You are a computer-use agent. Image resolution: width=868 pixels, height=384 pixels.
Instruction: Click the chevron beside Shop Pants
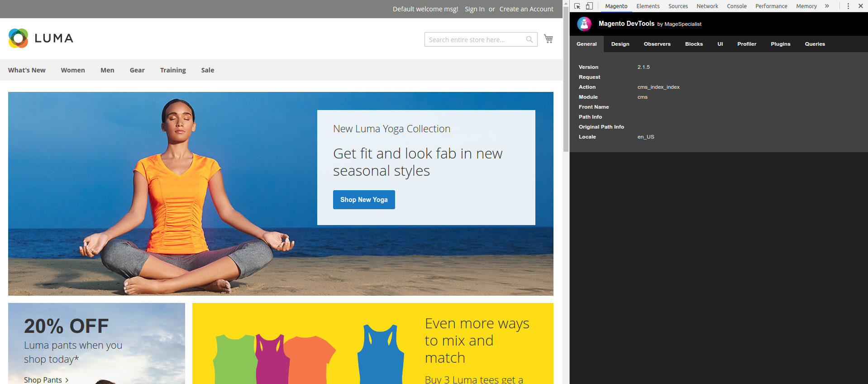pos(67,380)
